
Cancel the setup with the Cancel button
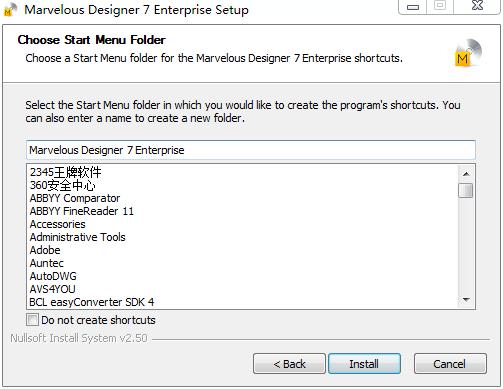click(x=450, y=364)
